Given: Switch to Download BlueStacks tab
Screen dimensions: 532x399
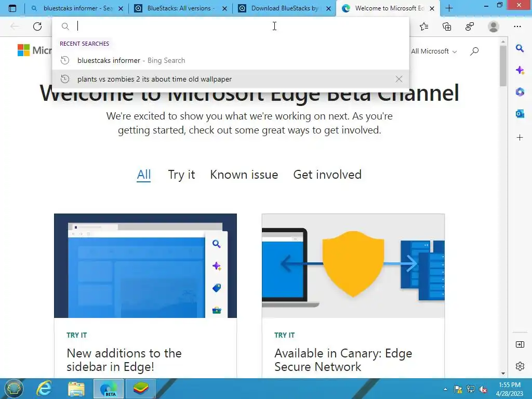Looking at the screenshot, I should pyautogui.click(x=284, y=8).
